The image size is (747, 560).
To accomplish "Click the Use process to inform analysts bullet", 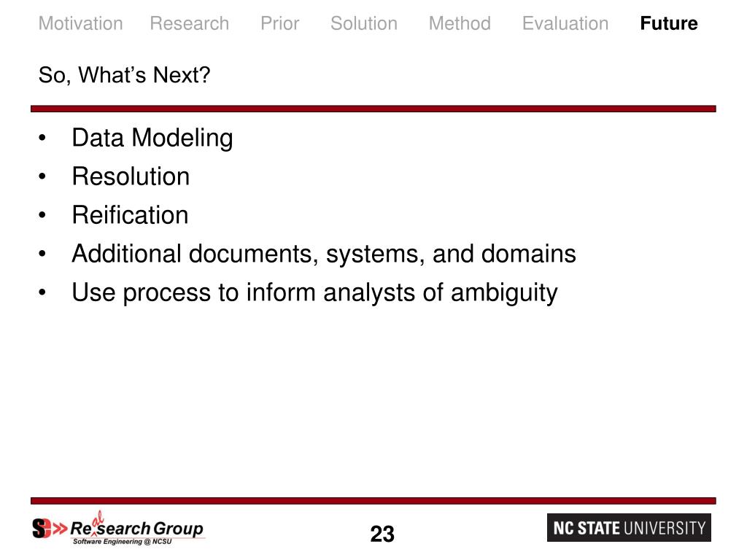I will click(314, 292).
